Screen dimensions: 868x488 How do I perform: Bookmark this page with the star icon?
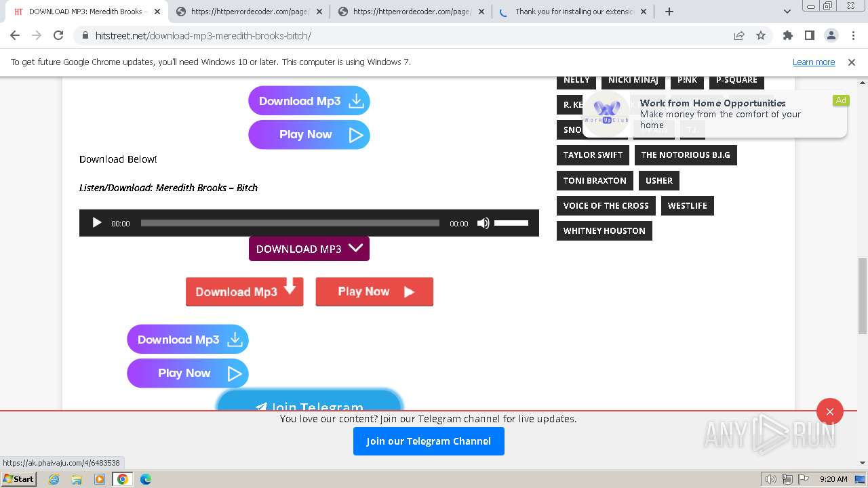point(761,36)
